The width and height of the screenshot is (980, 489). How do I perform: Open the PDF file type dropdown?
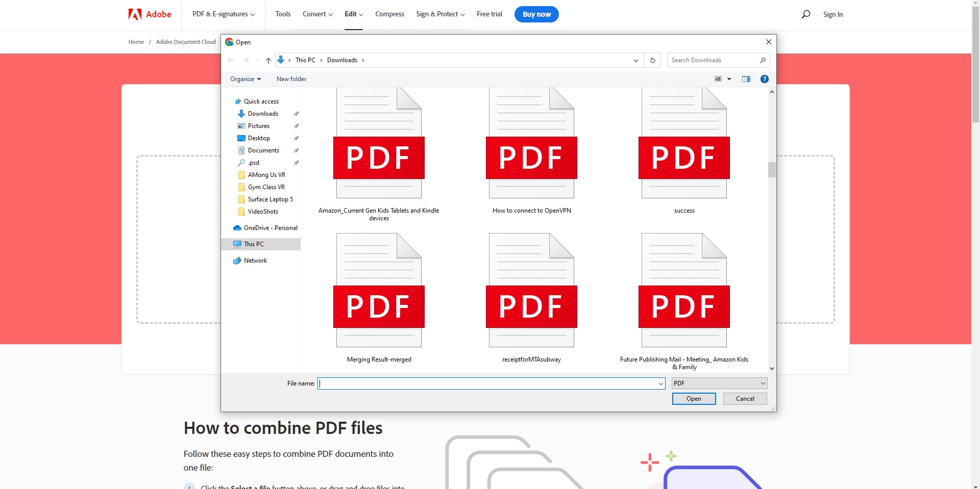pos(719,383)
